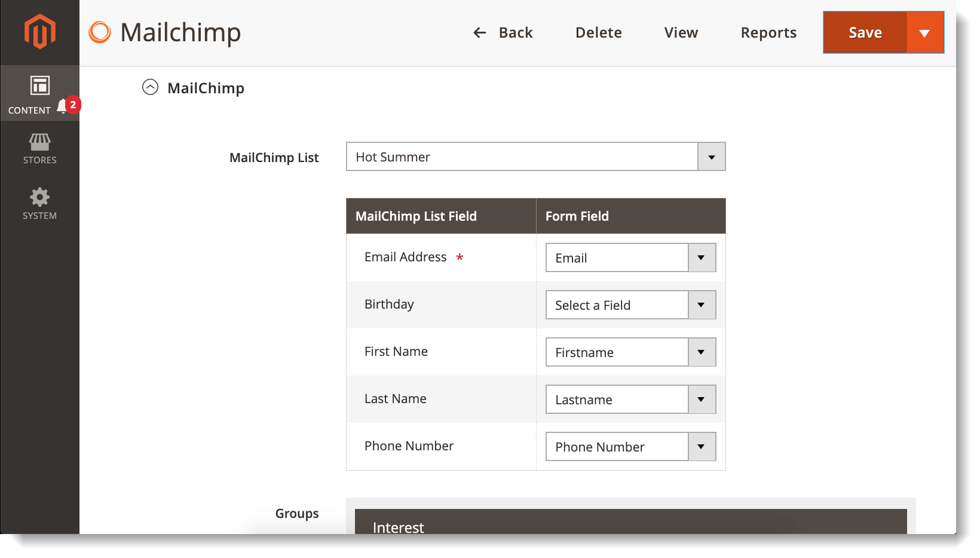The height and width of the screenshot is (558, 980).
Task: Click the Phone Number row label
Action: (x=409, y=446)
